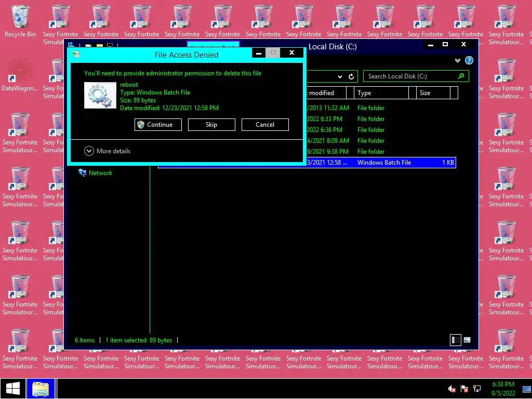The height and width of the screenshot is (399, 532).
Task: Select File folder row dated 6:36 PM
Action: [x=381, y=129]
